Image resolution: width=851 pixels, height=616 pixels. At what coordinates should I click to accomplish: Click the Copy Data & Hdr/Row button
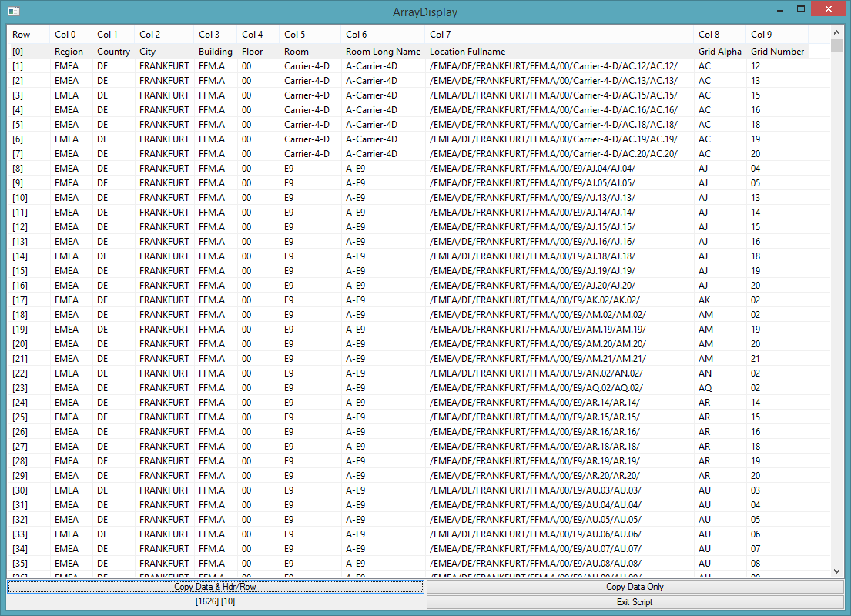215,587
